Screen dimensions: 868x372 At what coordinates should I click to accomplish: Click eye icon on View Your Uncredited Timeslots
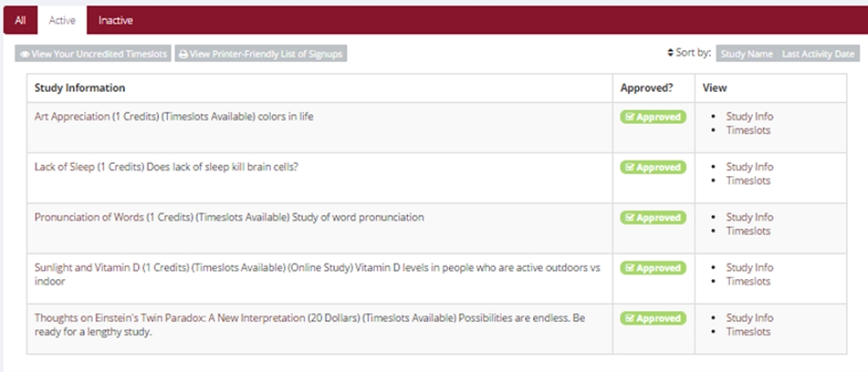click(25, 55)
